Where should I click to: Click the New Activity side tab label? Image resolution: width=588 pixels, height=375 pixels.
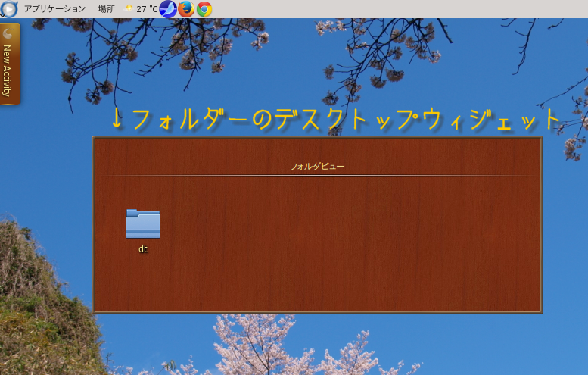point(8,70)
